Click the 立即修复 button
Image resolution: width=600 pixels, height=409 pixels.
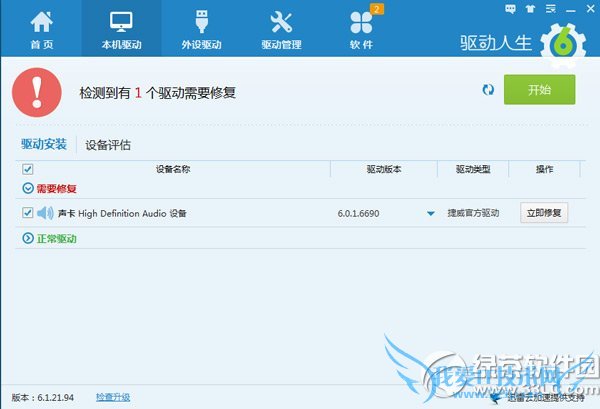tap(544, 213)
